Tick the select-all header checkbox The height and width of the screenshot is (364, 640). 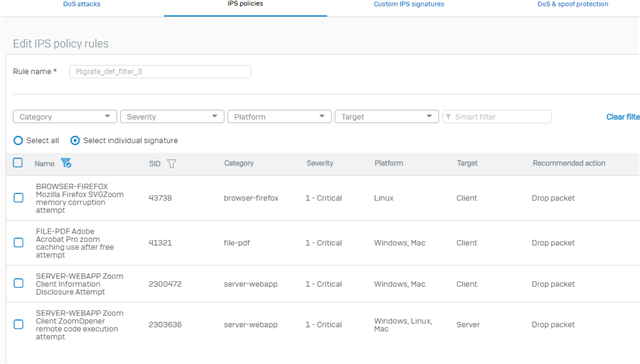pos(18,163)
